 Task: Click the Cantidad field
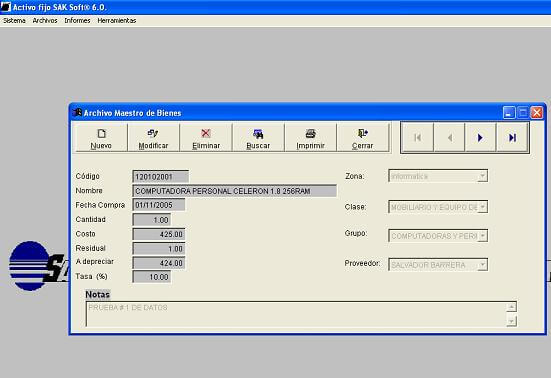[x=152, y=220]
